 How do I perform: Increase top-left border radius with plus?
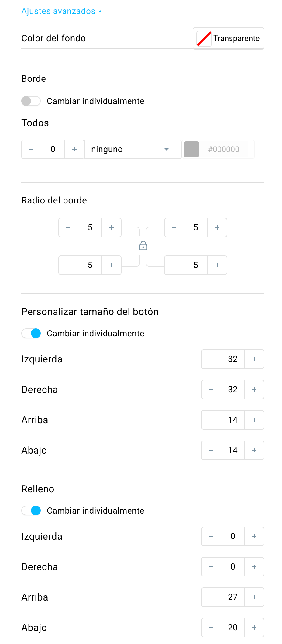[x=112, y=227]
